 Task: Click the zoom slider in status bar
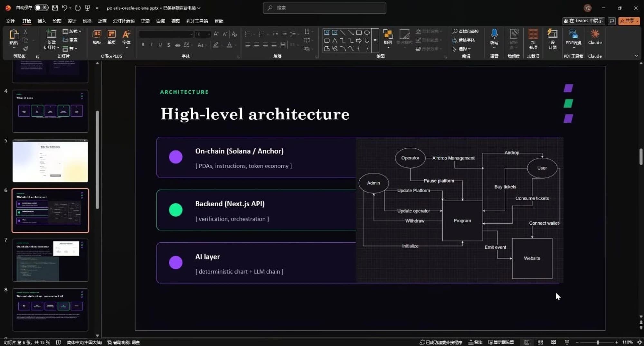click(597, 342)
